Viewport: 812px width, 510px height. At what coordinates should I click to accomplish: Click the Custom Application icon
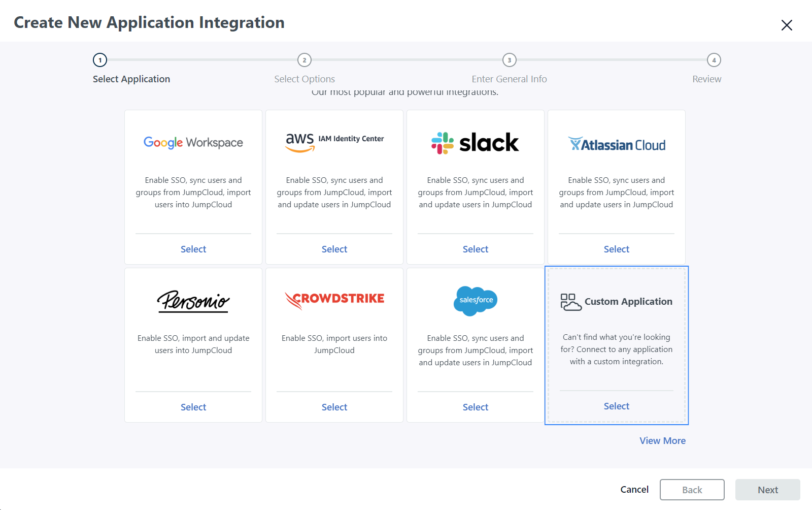(571, 302)
